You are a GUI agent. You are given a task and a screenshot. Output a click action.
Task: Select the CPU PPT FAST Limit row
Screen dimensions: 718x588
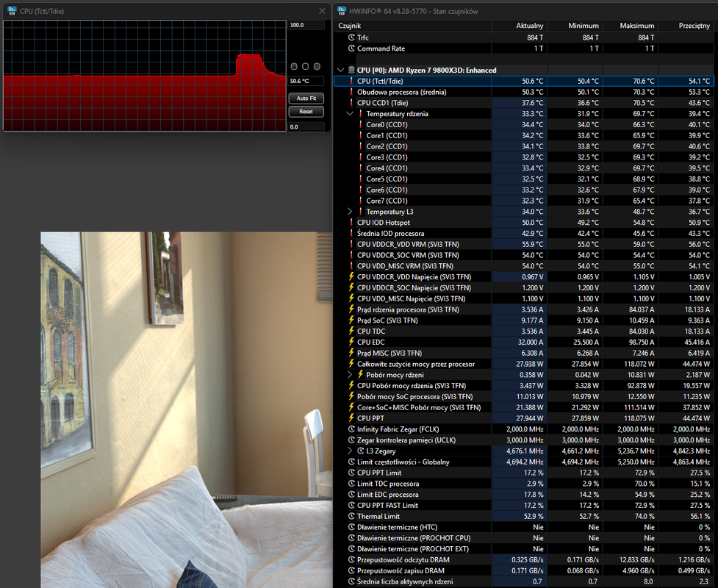tap(524, 506)
